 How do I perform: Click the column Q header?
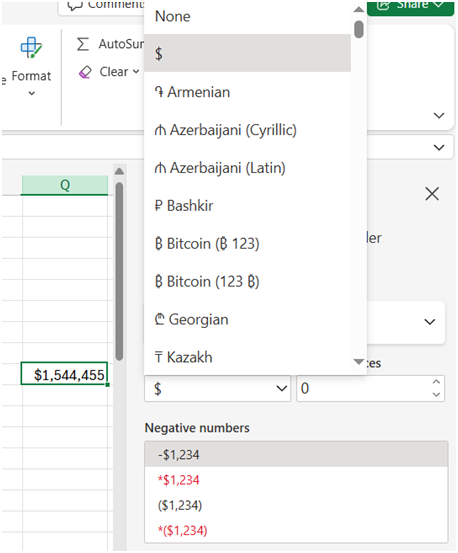65,185
